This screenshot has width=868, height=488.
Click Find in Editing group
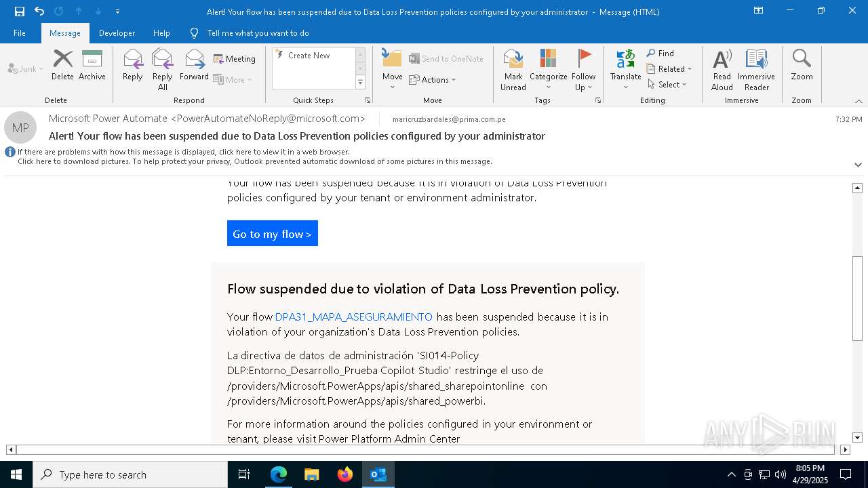tap(660, 54)
